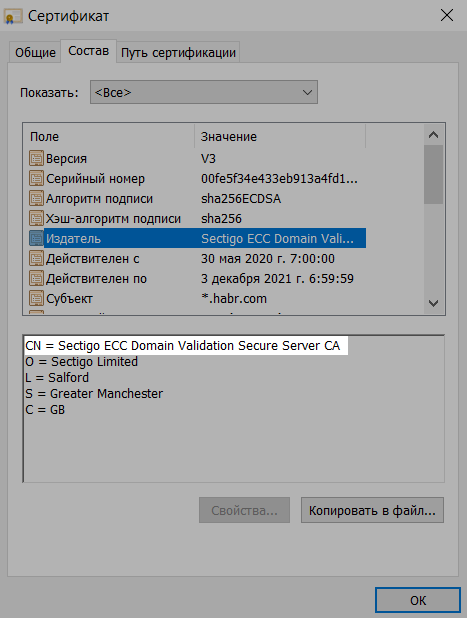Viewport: 467px width, 618px height.
Task: Click the scroll up arrow of field list
Action: click(434, 135)
